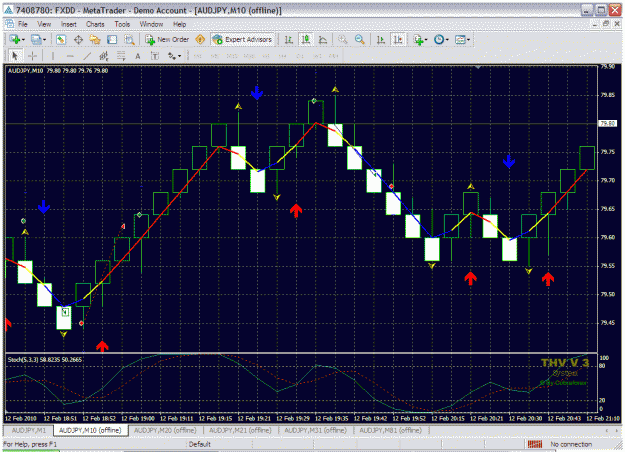The height and width of the screenshot is (452, 625).
Task: Open the Templates dropdown
Action: coord(463,39)
